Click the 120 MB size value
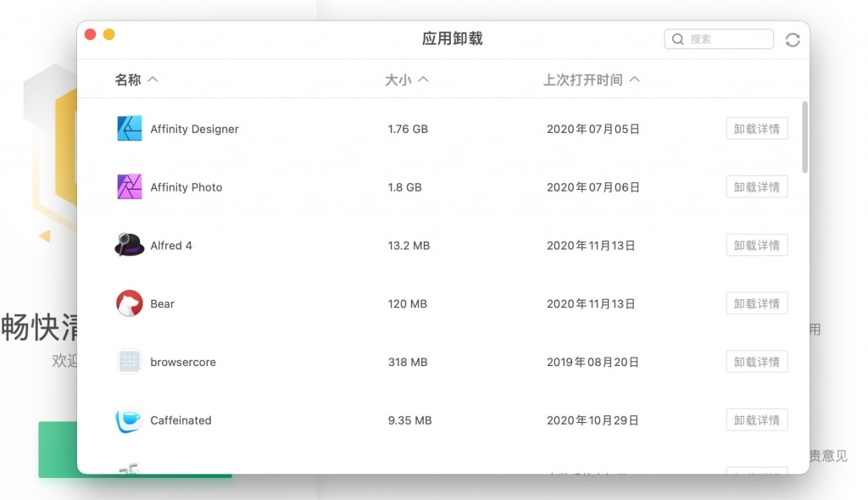 [407, 303]
